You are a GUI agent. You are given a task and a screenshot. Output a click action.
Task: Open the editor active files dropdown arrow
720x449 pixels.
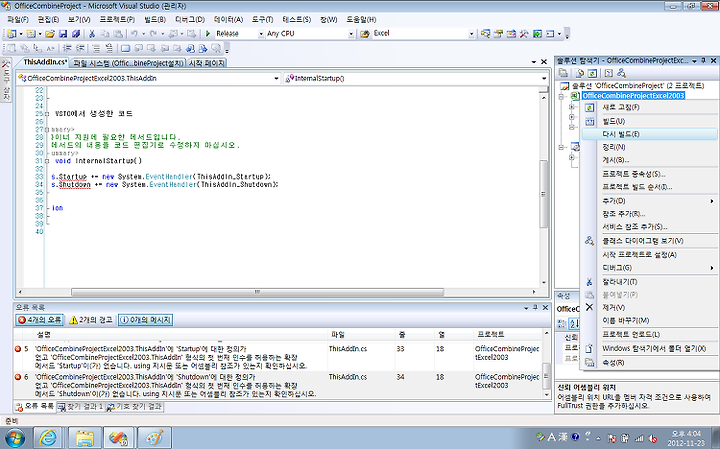534,62
